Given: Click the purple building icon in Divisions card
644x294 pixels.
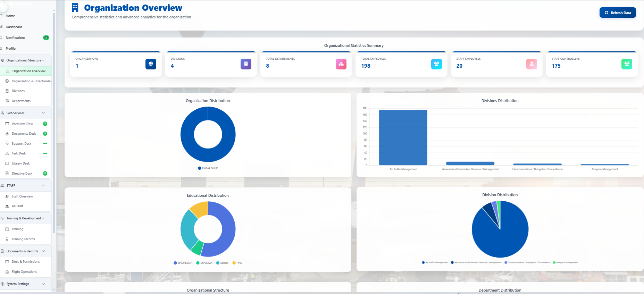Looking at the screenshot, I should coord(246,64).
